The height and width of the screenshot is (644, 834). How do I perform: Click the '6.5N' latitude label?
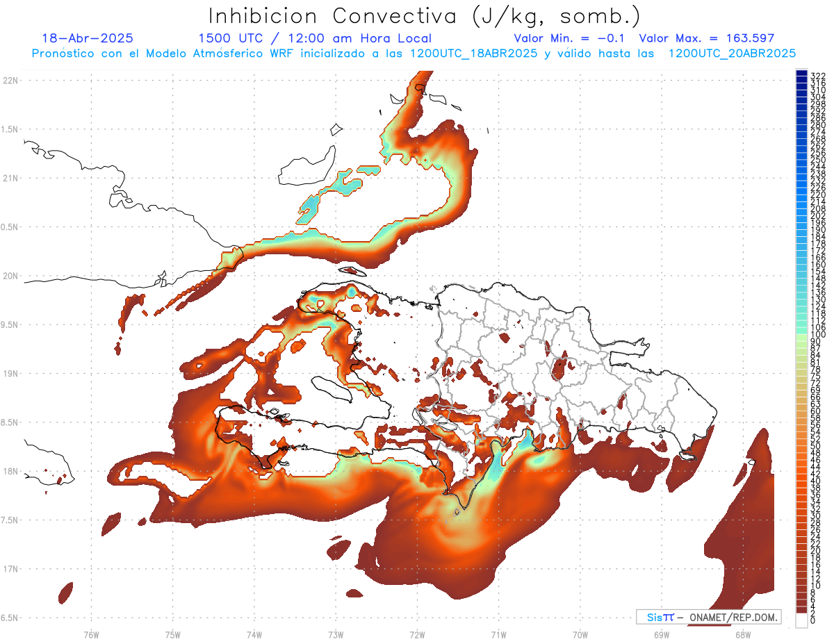pos(11,618)
